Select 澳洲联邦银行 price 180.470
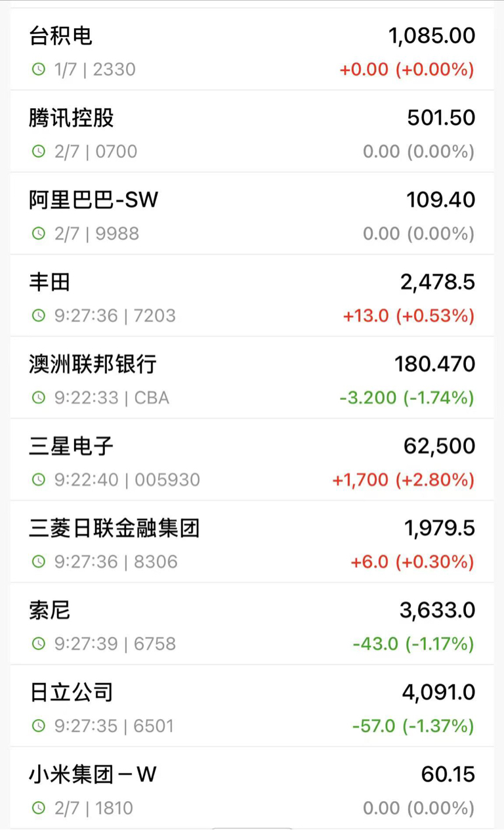The image size is (504, 830). 435,364
